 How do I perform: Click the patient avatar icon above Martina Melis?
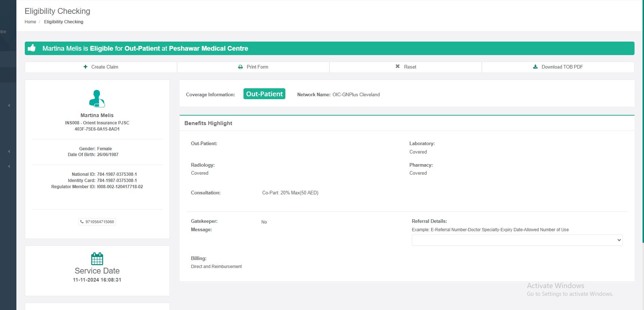point(97,98)
